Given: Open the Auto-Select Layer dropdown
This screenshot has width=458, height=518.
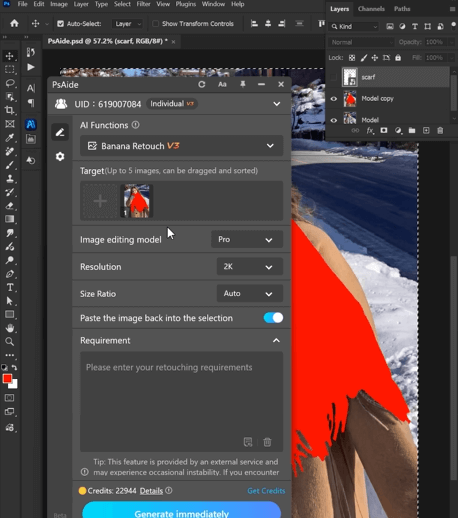Looking at the screenshot, I should coord(128,24).
